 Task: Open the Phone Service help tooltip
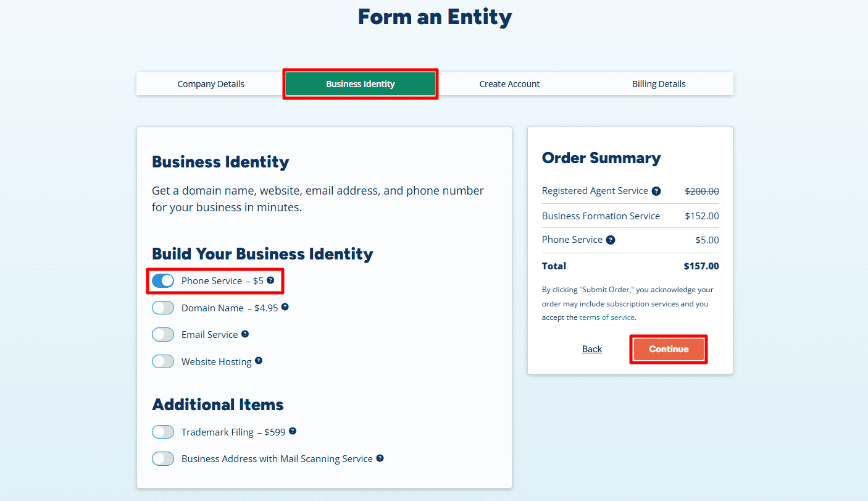click(x=270, y=280)
